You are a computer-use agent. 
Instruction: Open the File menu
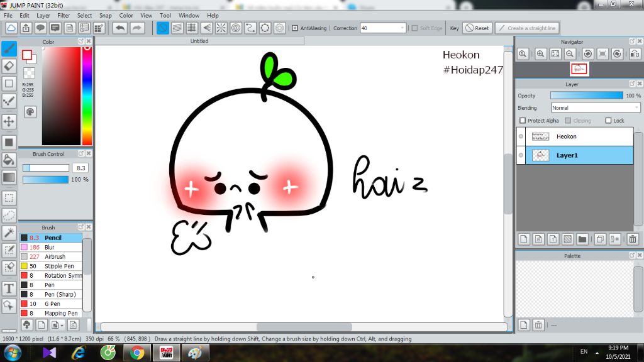pyautogui.click(x=8, y=15)
